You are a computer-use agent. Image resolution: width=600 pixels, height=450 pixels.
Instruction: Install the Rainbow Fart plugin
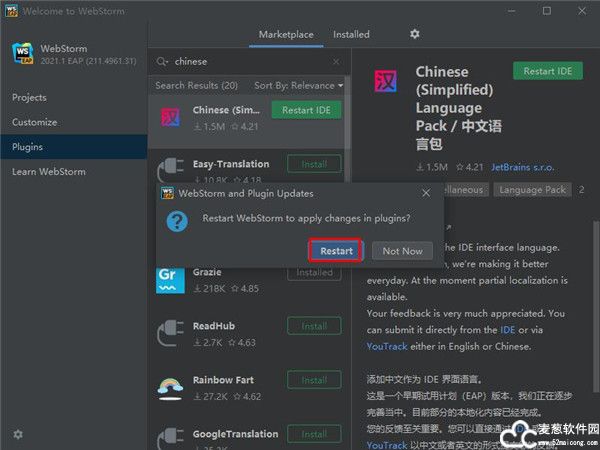tap(314, 380)
